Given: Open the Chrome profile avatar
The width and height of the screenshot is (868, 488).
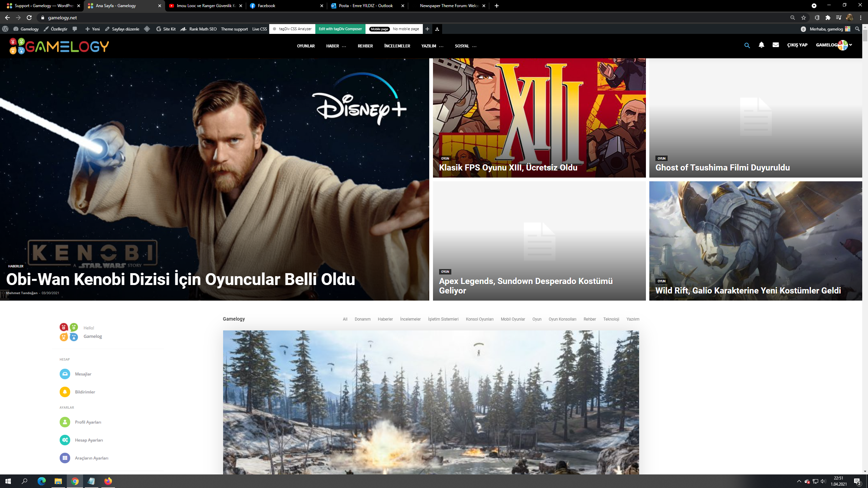Looking at the screenshot, I should (850, 18).
